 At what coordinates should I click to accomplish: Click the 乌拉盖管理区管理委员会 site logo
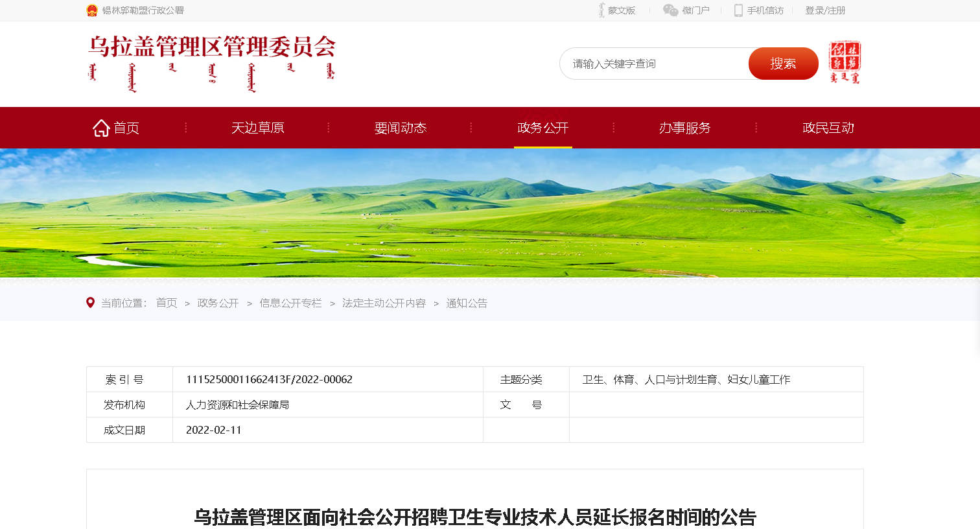(212, 63)
